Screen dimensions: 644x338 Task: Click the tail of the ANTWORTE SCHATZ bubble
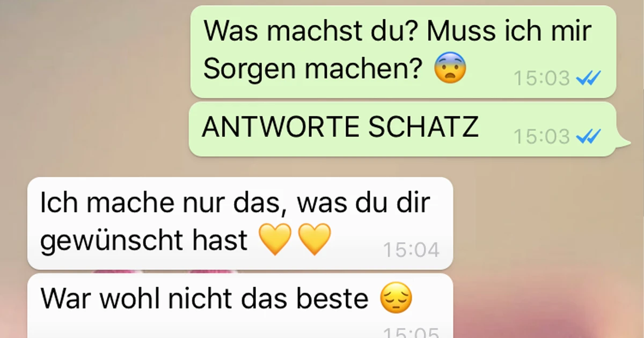coord(623,142)
